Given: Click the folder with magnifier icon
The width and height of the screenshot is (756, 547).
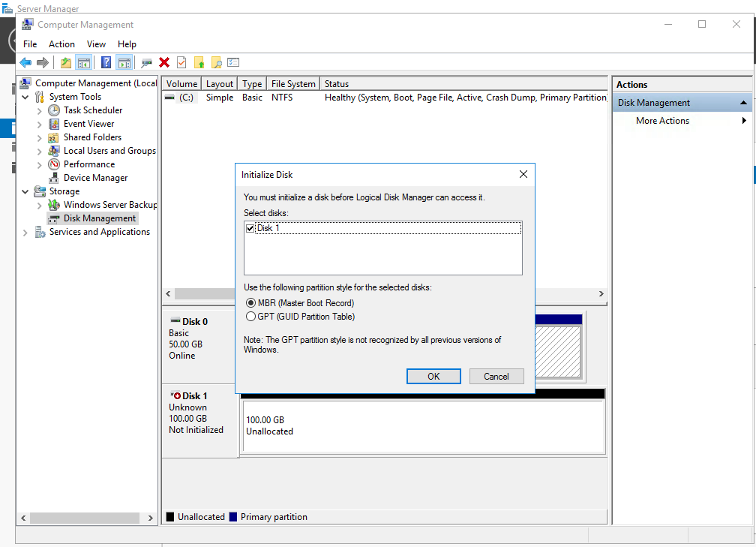Looking at the screenshot, I should click(x=217, y=62).
